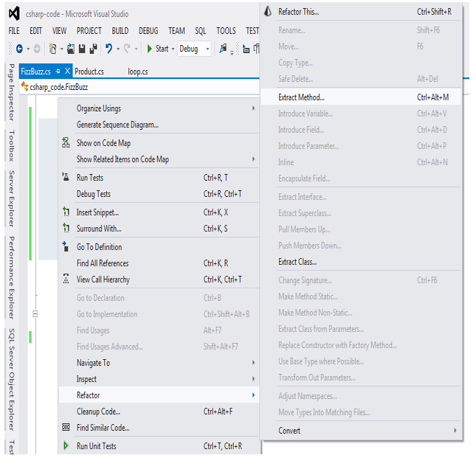Click the New Project toolbar icon
The width and height of the screenshot is (476, 458).
pyautogui.click(x=53, y=49)
